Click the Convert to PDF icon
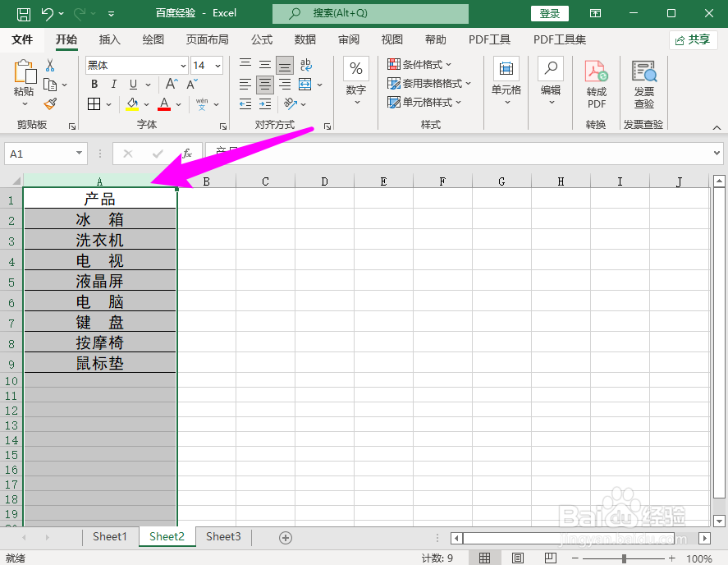Screen dimensions: 728x565 (x=596, y=72)
